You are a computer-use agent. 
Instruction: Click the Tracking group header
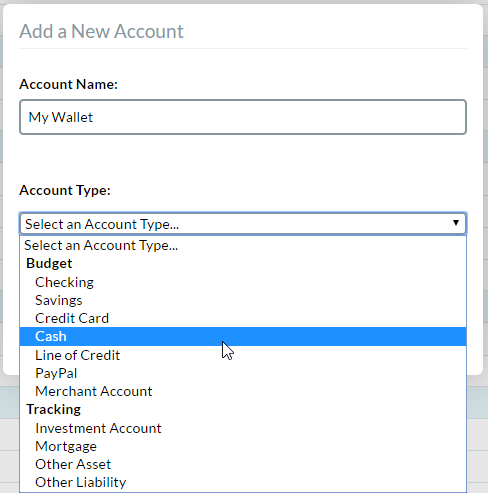[53, 409]
